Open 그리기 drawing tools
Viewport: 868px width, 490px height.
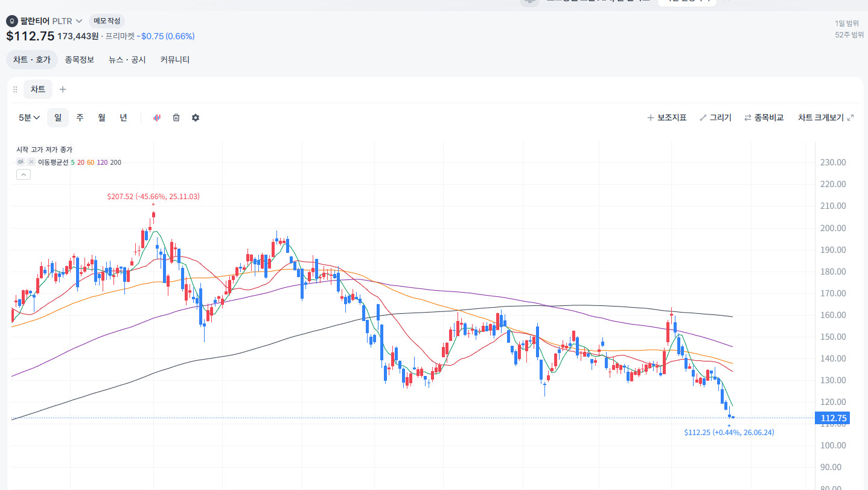pos(715,118)
